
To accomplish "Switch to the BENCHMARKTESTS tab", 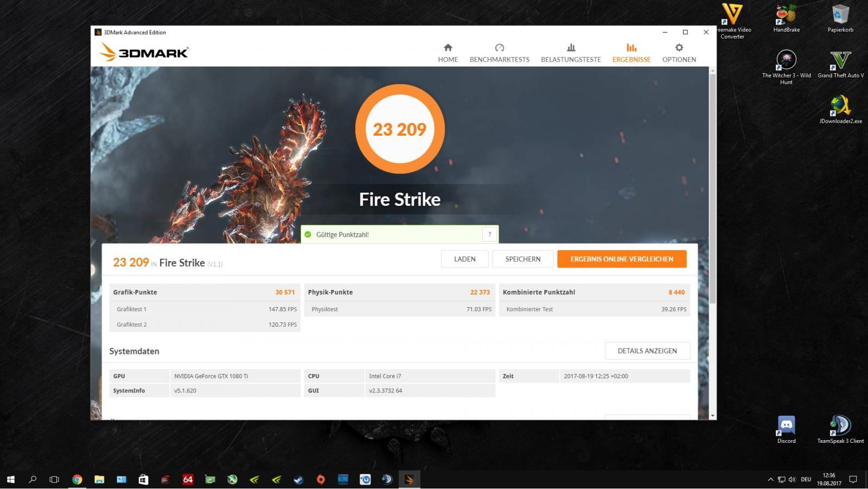I will point(499,53).
